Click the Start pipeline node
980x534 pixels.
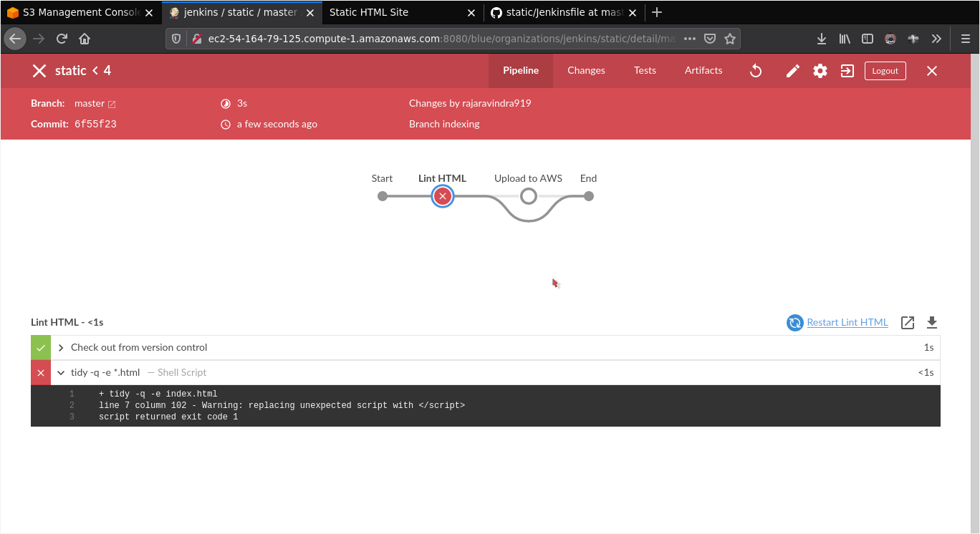383,196
